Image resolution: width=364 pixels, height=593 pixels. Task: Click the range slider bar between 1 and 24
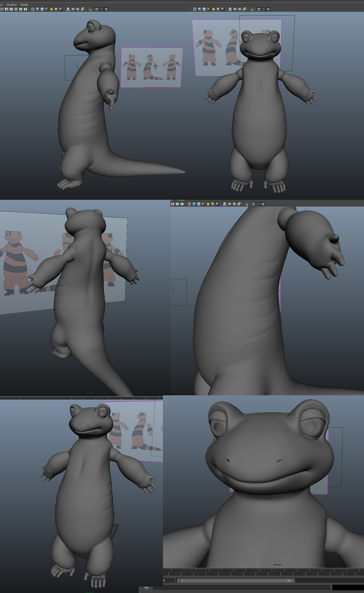pos(236,581)
